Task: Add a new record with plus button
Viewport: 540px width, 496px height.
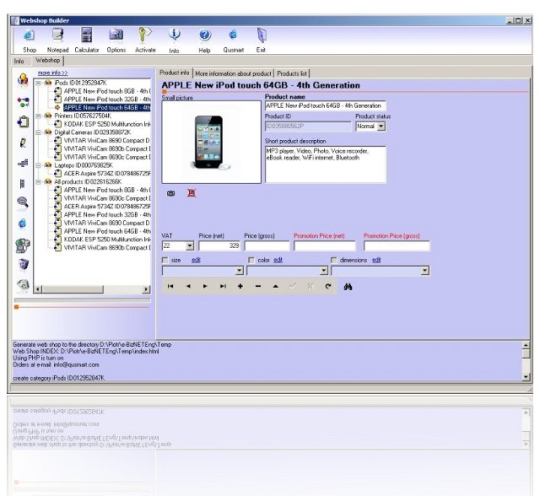Action: point(240,286)
